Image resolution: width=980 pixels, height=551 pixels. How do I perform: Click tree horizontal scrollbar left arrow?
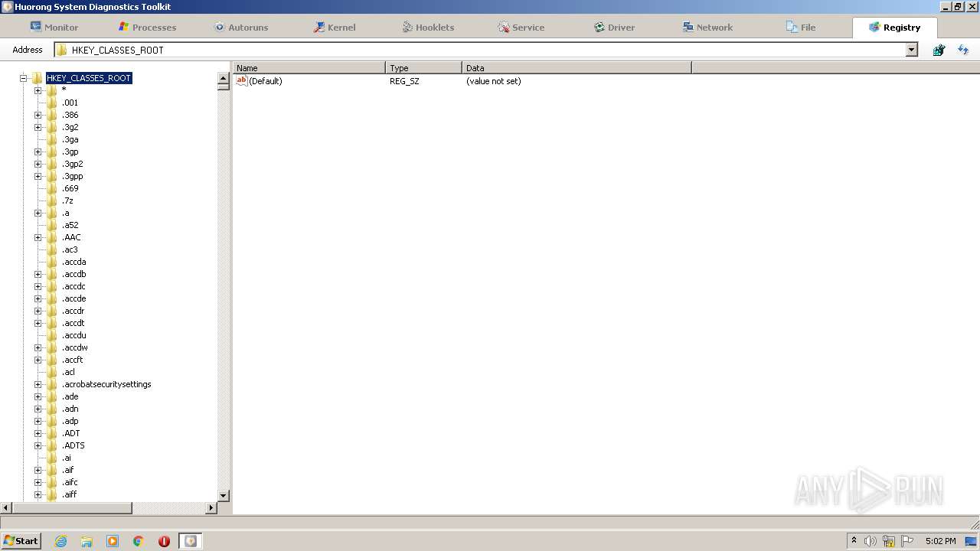point(6,507)
